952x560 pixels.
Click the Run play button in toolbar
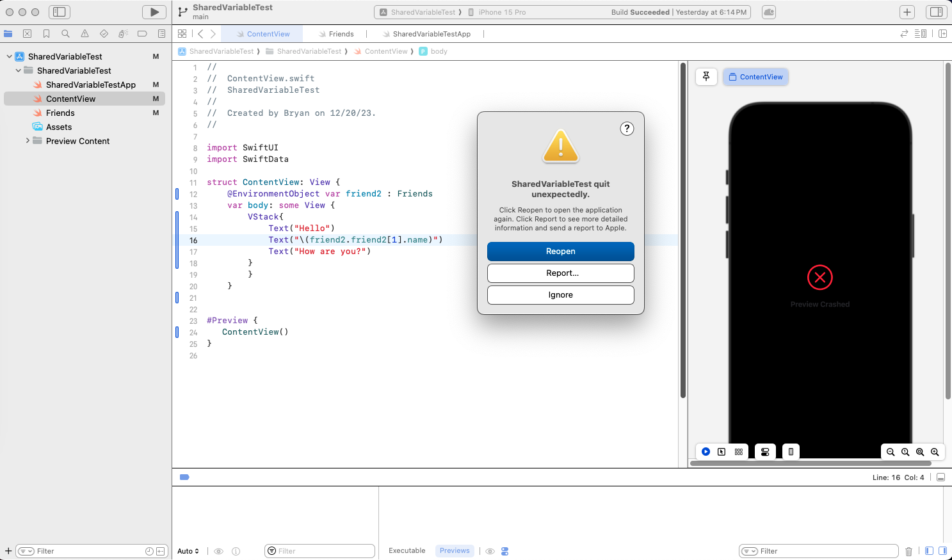coord(154,12)
